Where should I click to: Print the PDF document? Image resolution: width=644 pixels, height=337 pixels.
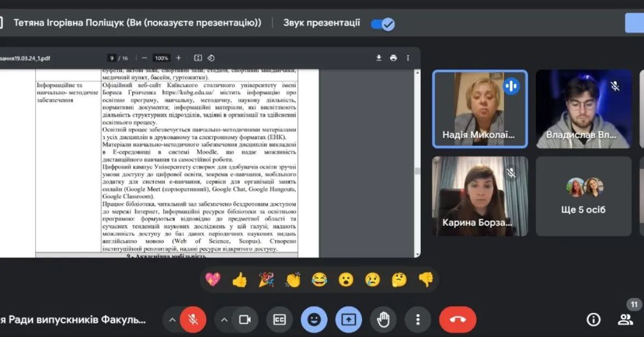coord(393,58)
